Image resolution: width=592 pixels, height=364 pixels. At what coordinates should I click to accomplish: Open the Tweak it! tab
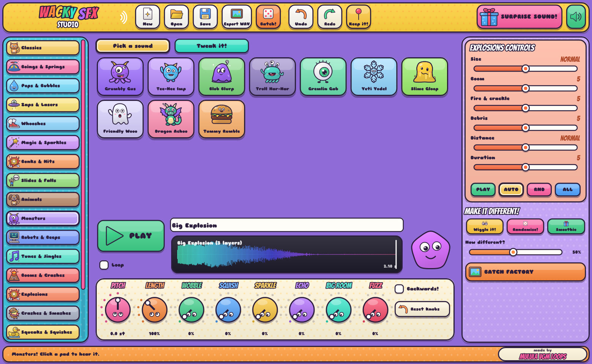212,46
